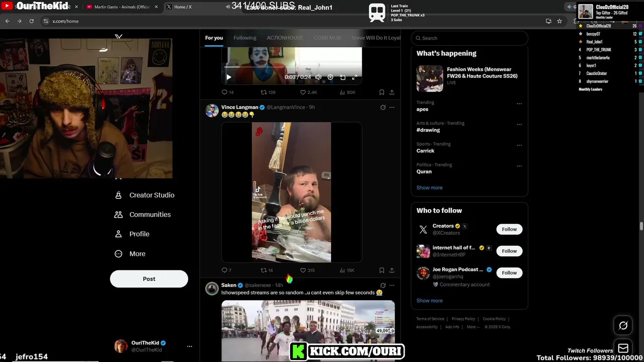Open Joker video settings gear

point(331,77)
